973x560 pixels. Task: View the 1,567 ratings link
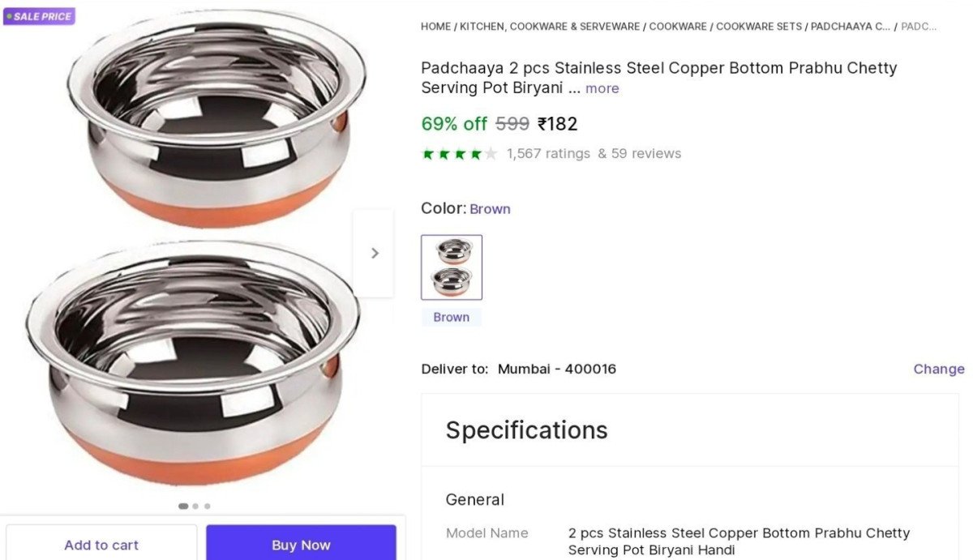548,154
